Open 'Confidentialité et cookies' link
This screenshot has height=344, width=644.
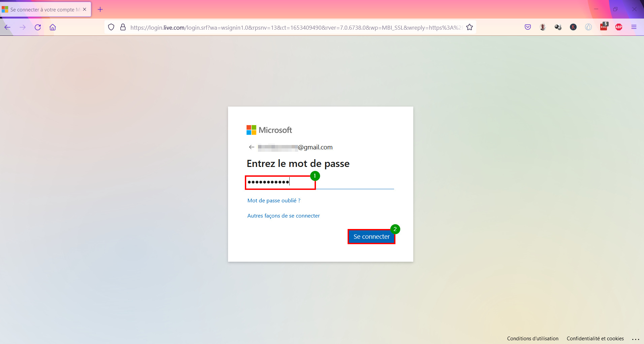coord(595,339)
